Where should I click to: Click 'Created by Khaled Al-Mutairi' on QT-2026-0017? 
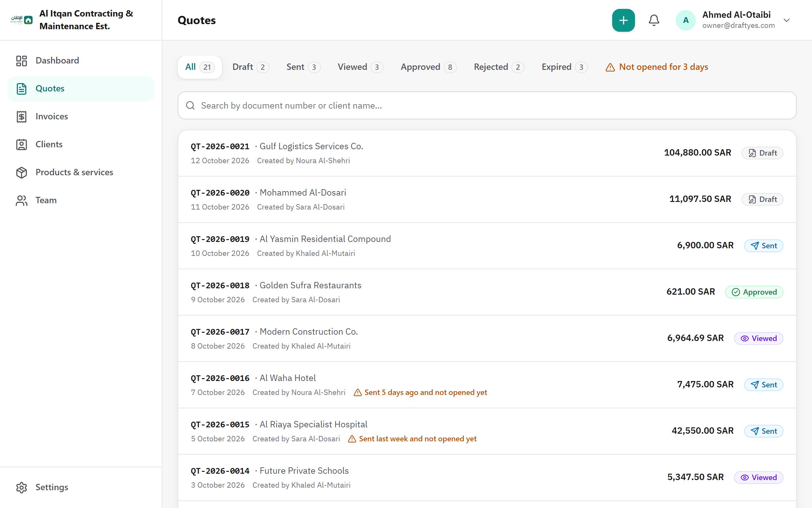301,346
